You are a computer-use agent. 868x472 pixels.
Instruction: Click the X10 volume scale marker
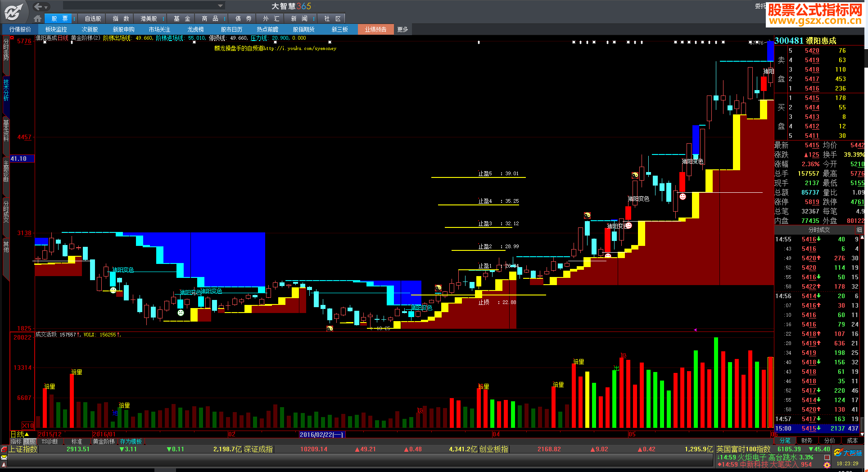coord(28,425)
